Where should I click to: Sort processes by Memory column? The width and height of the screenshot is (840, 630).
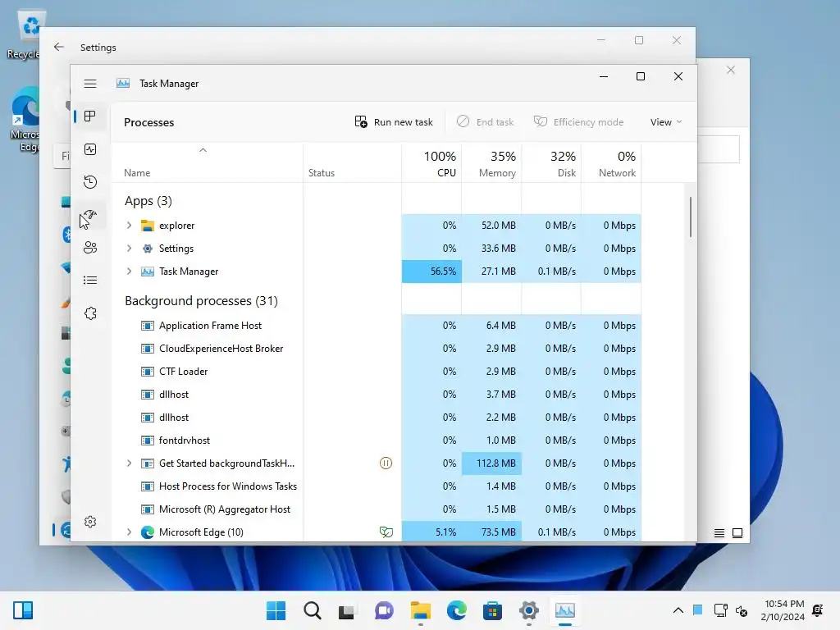point(492,163)
